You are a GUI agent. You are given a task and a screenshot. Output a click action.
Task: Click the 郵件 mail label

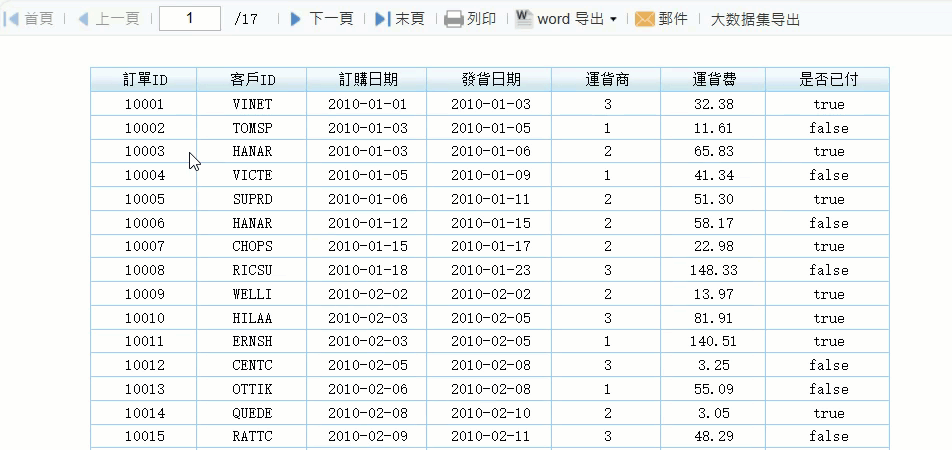tap(673, 19)
